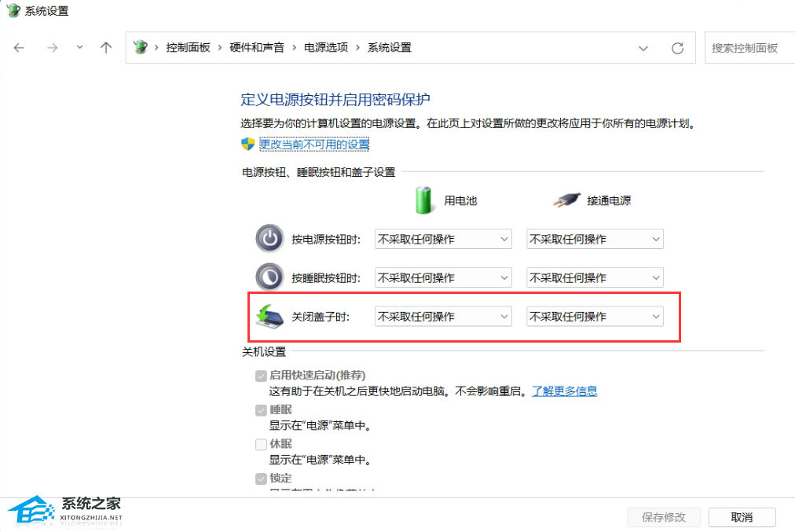Screen dimensions: 795x532
Task: Toggle 启用快速启动(推荐) checkbox
Action: [x=261, y=376]
